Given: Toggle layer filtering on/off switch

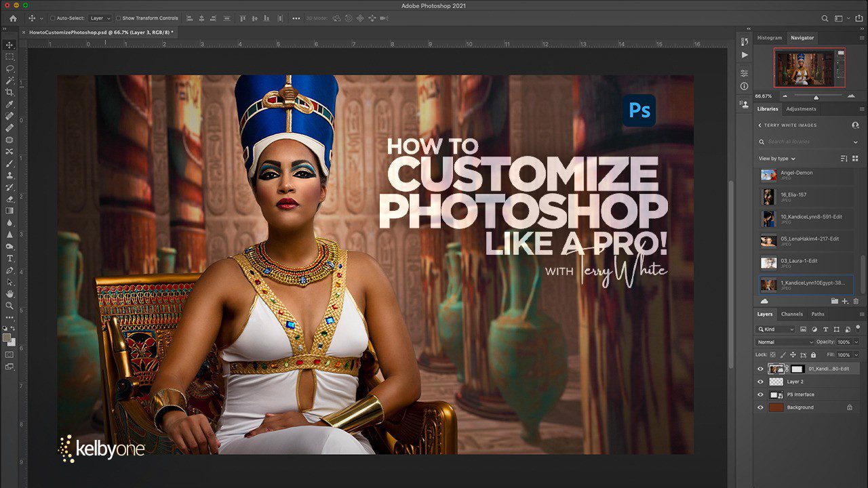Looking at the screenshot, I should click(x=857, y=329).
